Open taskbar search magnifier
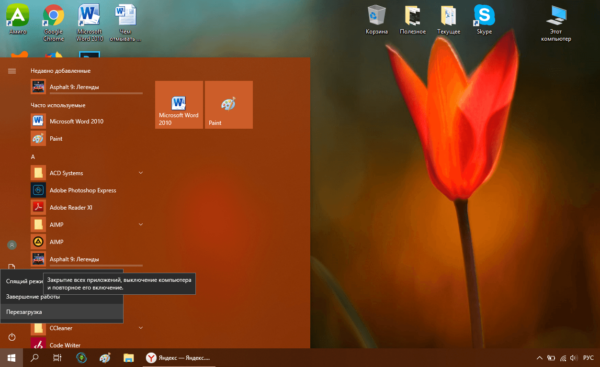 (34, 358)
